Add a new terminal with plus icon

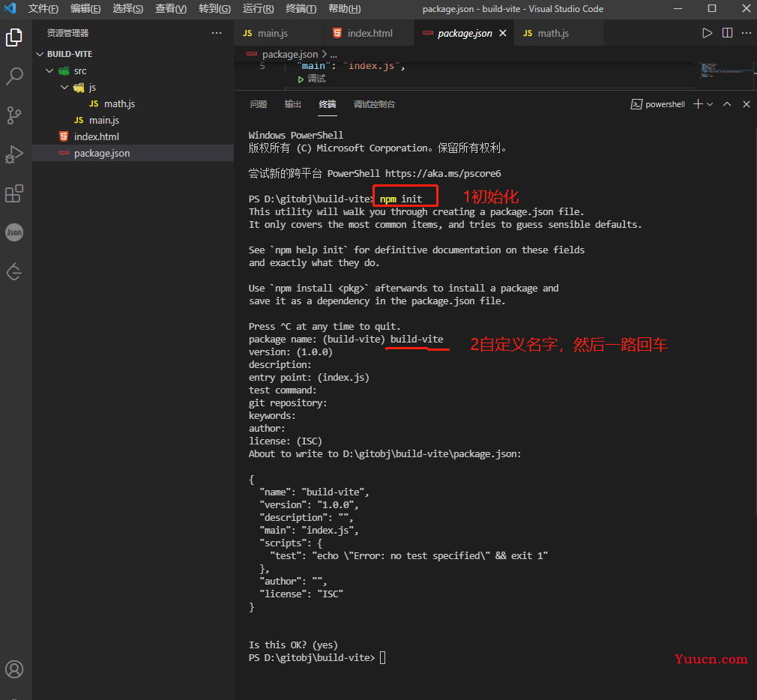point(698,104)
